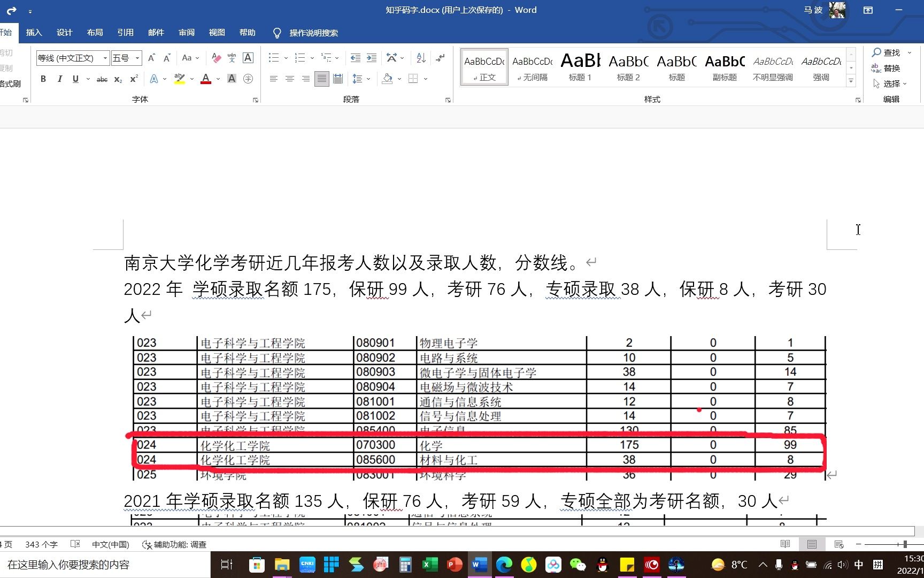Viewport: 924px width, 578px height.
Task: Open the phonetic guide (wén) tool
Action: tap(232, 58)
